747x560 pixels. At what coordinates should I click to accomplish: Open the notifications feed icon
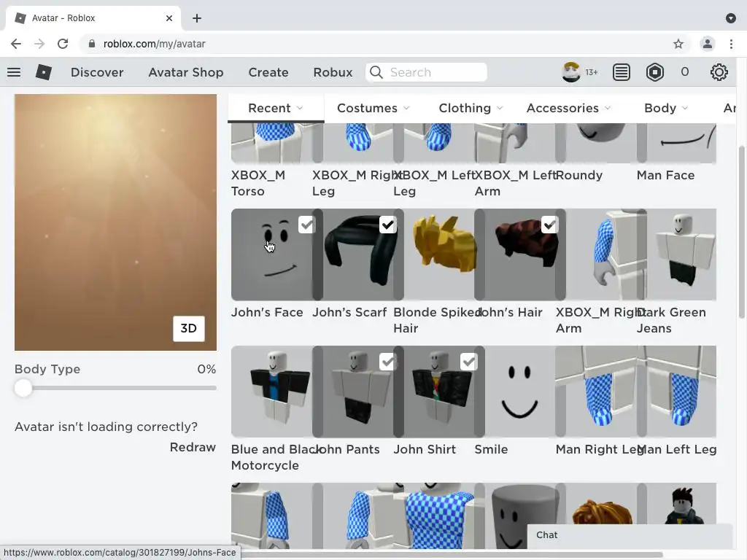point(622,72)
